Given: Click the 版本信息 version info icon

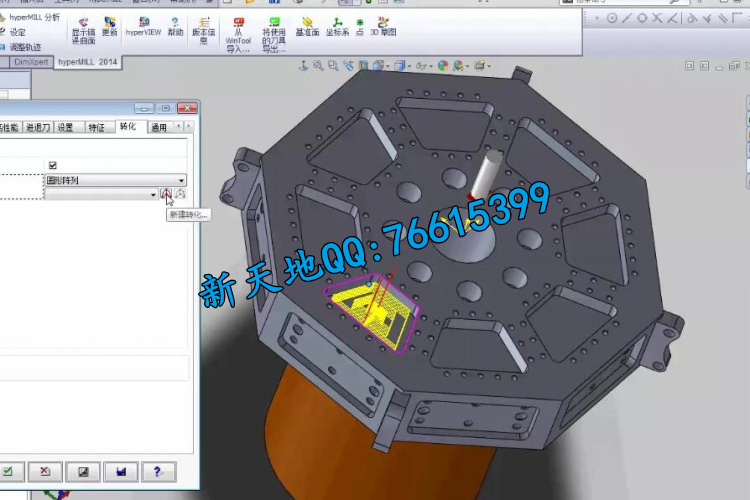Looking at the screenshot, I should [x=204, y=28].
